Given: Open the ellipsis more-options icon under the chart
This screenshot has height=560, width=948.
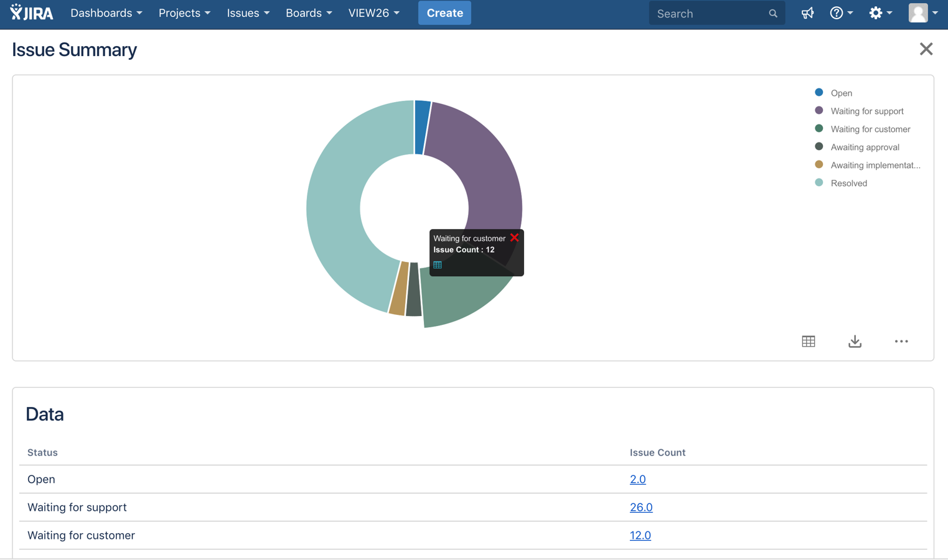Looking at the screenshot, I should pyautogui.click(x=901, y=341).
